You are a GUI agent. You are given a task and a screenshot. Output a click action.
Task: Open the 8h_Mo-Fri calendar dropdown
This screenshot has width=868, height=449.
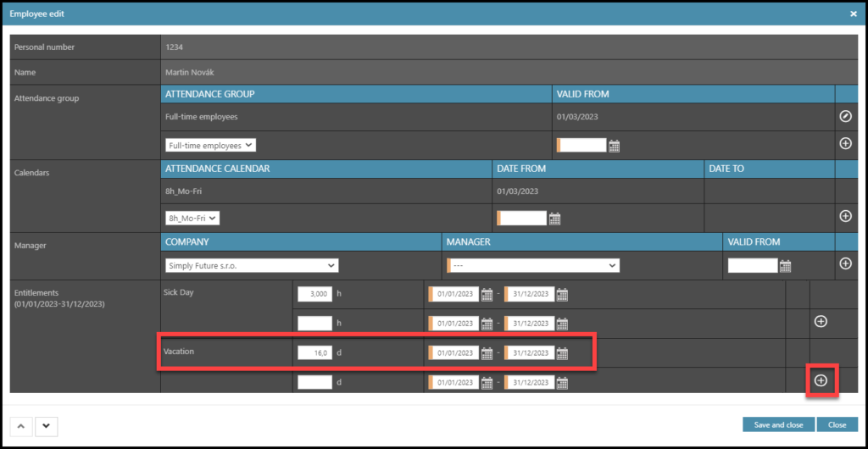point(192,218)
